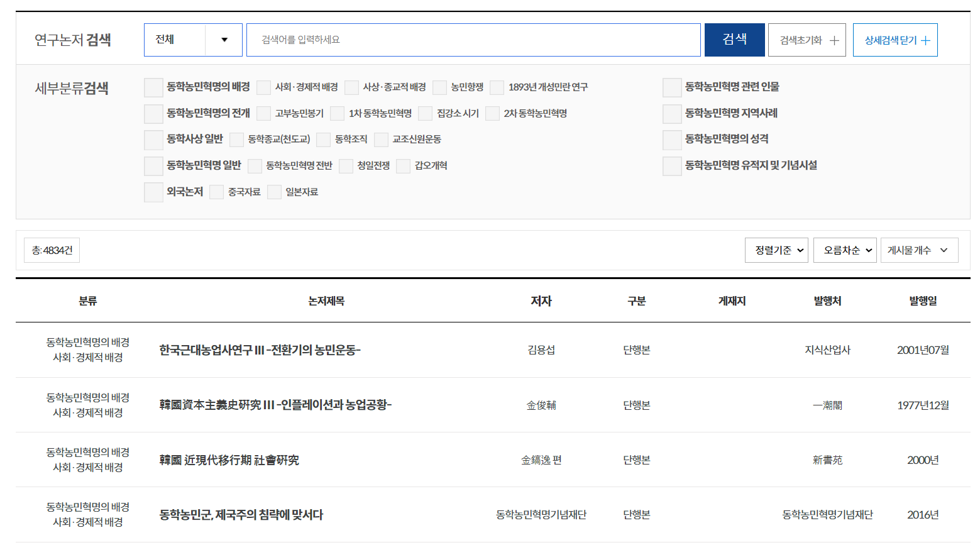980x545 pixels.
Task: Check the 동학농민혁명 관련 인물 checkbox
Action: (x=672, y=87)
